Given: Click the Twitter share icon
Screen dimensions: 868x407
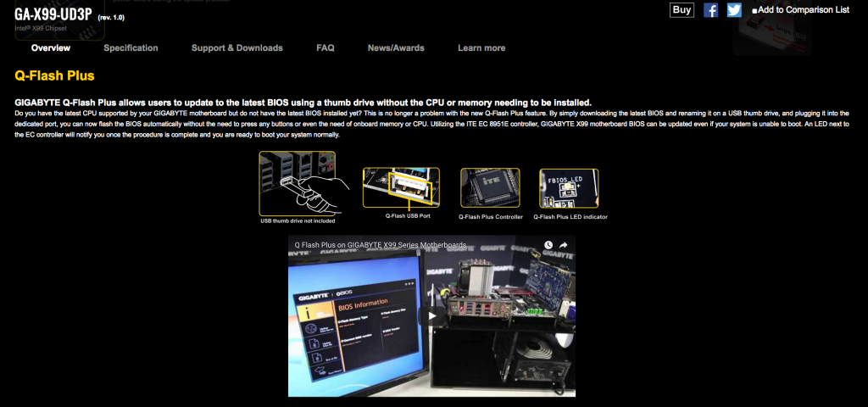Looking at the screenshot, I should click(734, 10).
